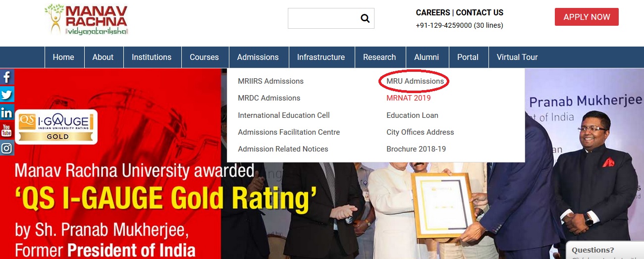Open the Twitter social link
Screen dimensions: 644x259
coord(6,95)
